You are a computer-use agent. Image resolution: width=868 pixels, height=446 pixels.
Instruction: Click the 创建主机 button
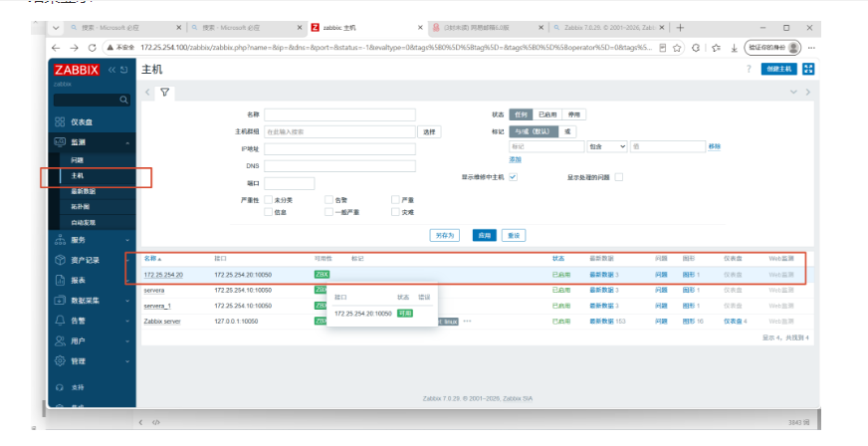pyautogui.click(x=778, y=69)
